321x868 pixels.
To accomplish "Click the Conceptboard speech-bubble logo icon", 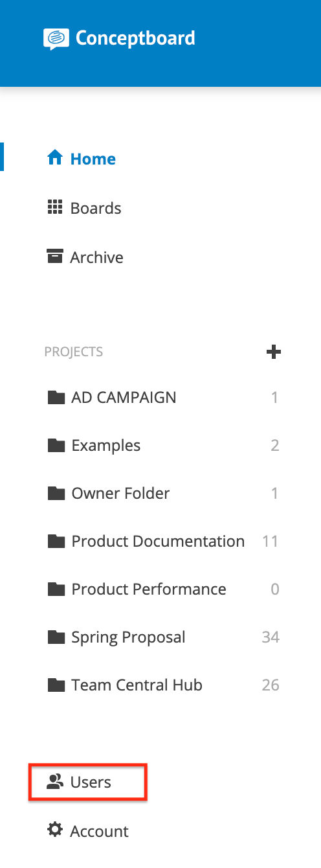I will coord(56,39).
